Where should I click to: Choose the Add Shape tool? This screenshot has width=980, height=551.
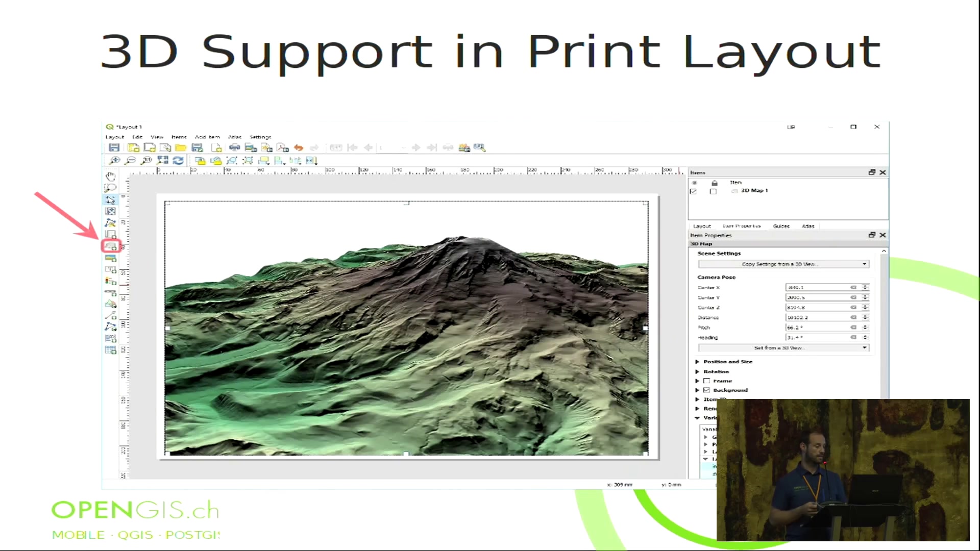tap(110, 304)
